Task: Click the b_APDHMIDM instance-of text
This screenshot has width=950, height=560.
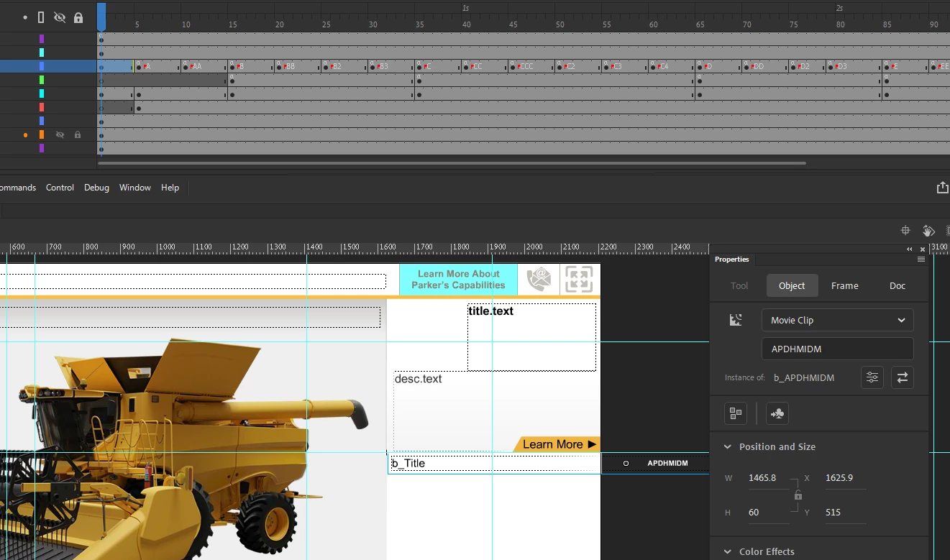Action: click(804, 377)
